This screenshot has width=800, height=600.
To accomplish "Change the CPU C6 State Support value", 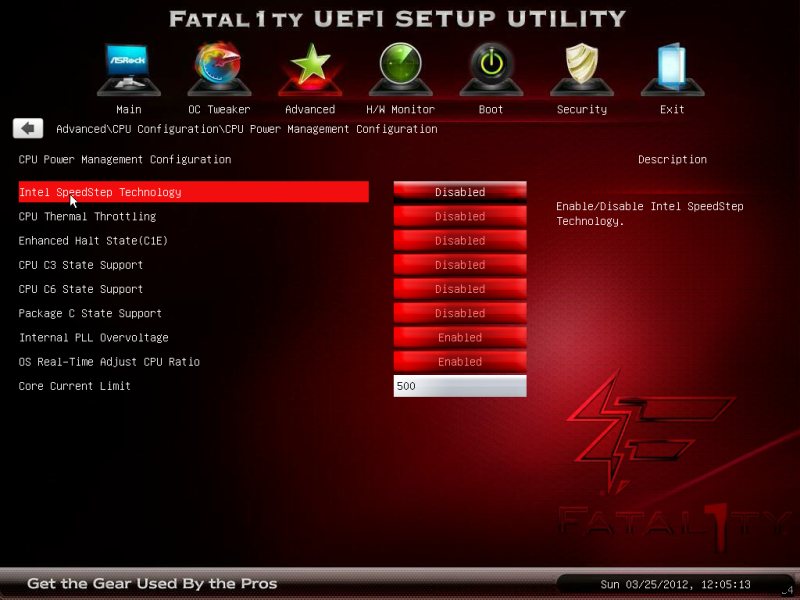I will pos(460,289).
